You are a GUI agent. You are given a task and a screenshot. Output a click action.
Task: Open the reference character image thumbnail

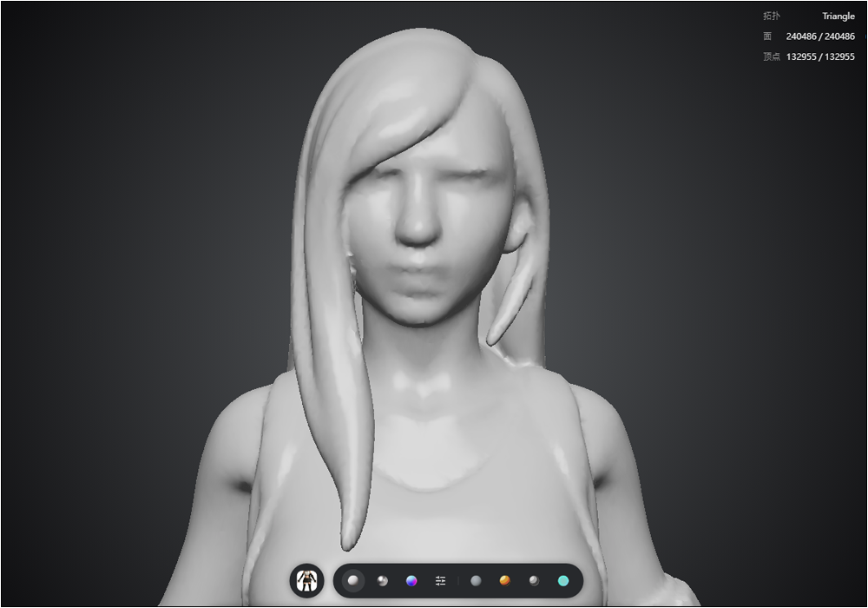[306, 581]
